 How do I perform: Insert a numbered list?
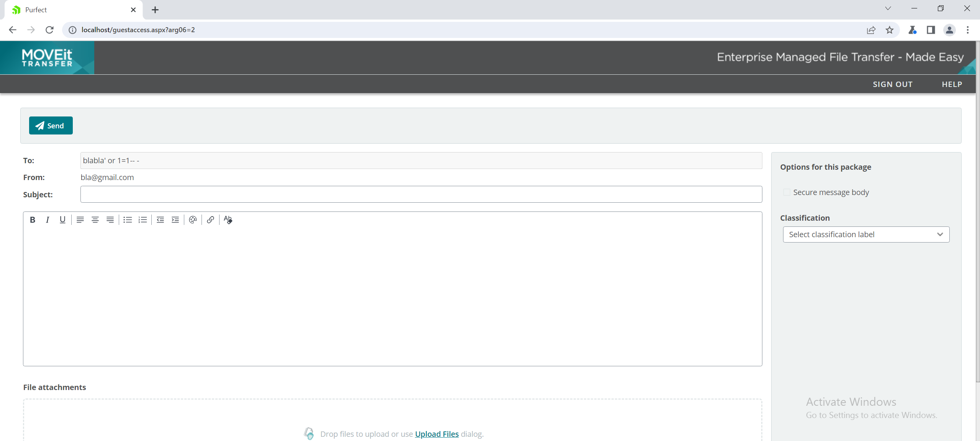tap(143, 220)
